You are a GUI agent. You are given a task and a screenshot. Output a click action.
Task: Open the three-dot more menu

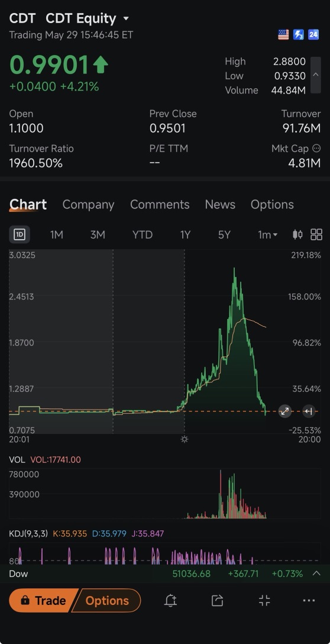tap(309, 600)
